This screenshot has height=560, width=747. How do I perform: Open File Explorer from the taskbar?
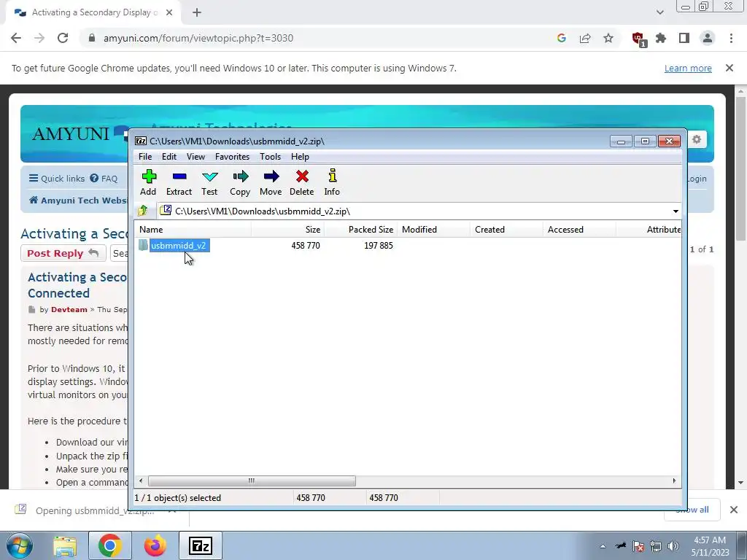65,545
